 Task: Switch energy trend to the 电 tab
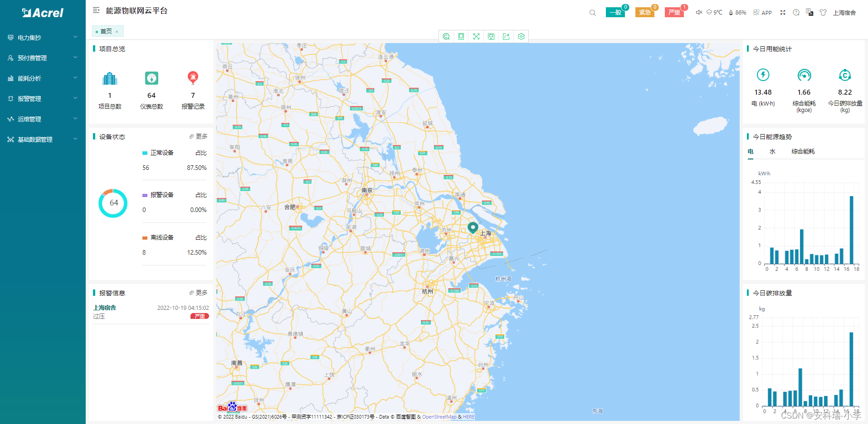coord(751,152)
